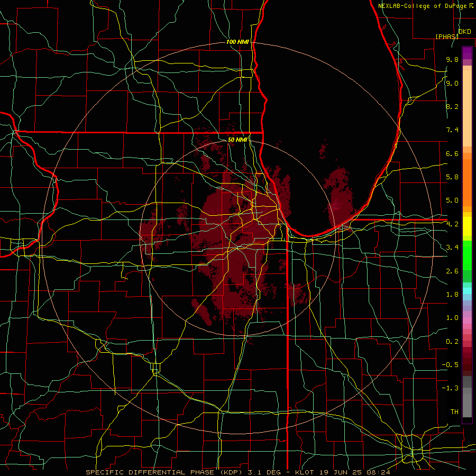476x476 pixels.
Task: Click the "[PHAS]" label above the color scale
Action: coord(447,36)
